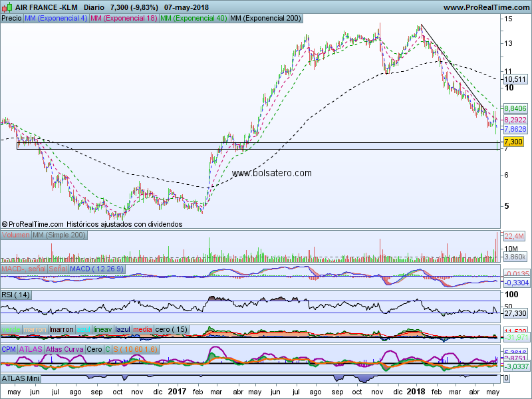Click the bold 10 level on price axis
The width and height of the screenshot is (532, 399).
[509, 88]
